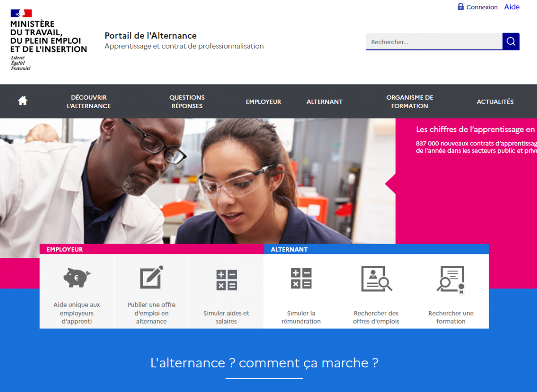Open the certificate icon Rechercher une formation
This screenshot has height=392, width=537.
click(451, 280)
